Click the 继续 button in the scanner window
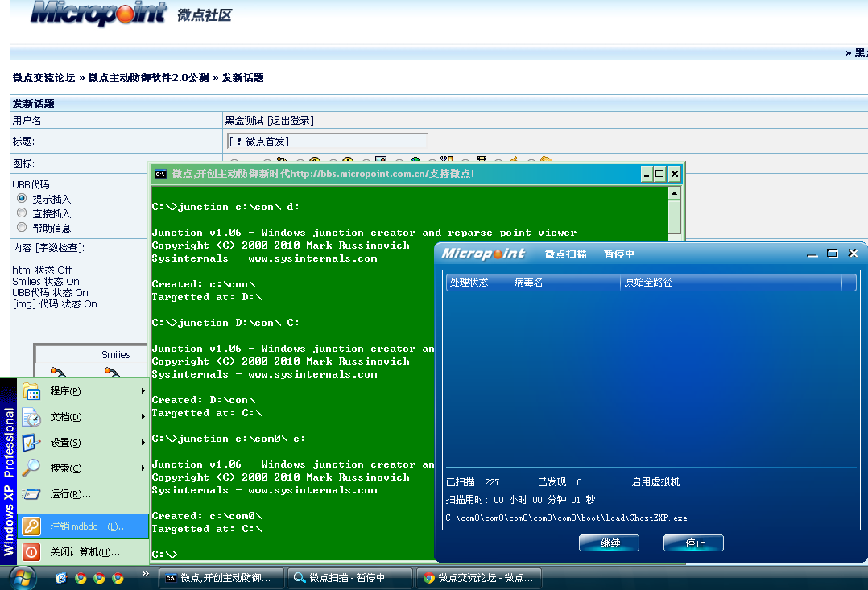868x590 pixels. click(x=609, y=543)
